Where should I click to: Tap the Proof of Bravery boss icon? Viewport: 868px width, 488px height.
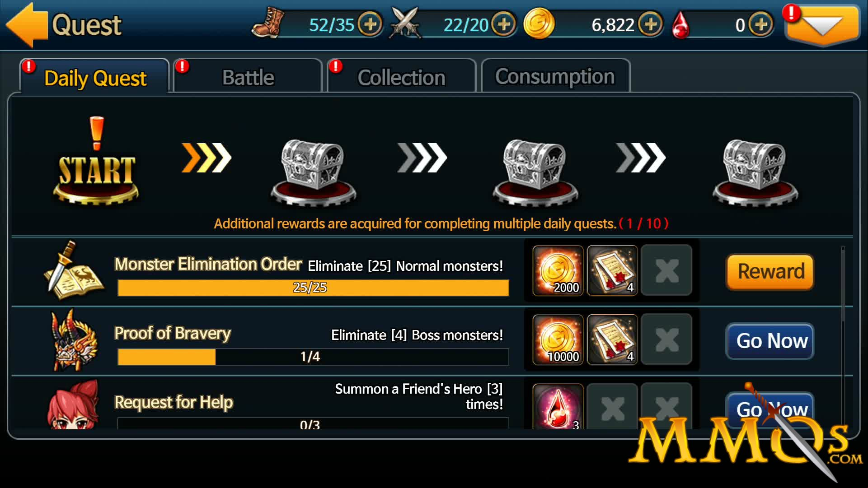(x=74, y=340)
